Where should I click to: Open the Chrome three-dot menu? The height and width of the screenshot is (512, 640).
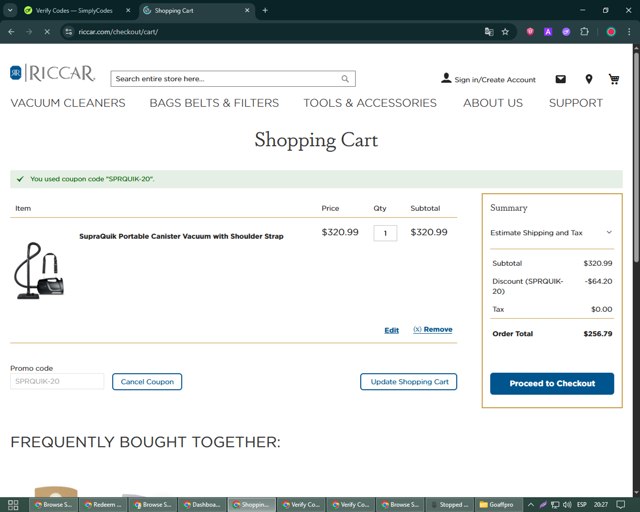coord(629,31)
